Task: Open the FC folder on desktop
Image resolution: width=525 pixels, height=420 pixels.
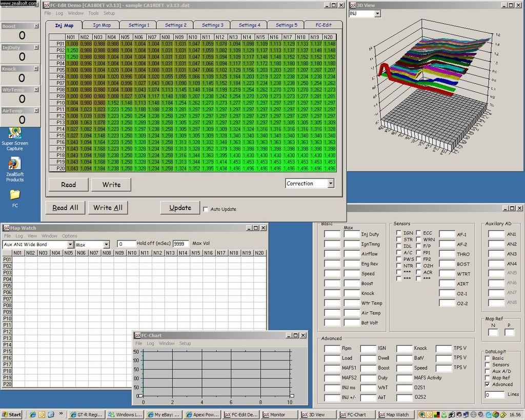Action: click(15, 198)
